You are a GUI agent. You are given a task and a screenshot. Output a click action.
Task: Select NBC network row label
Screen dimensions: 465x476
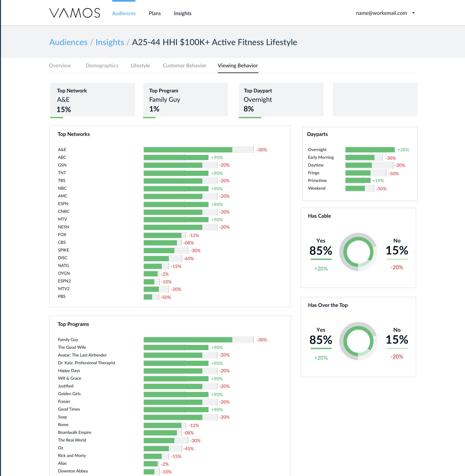pos(62,188)
